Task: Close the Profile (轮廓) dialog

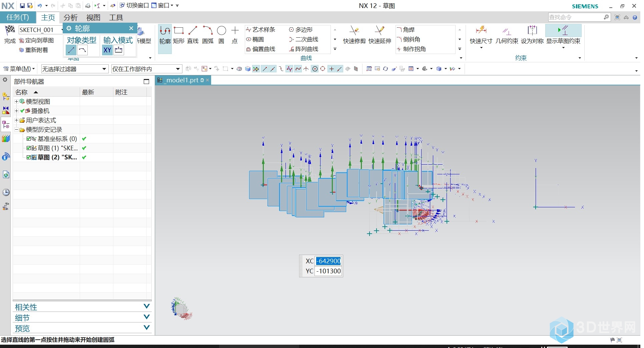Action: pos(131,28)
